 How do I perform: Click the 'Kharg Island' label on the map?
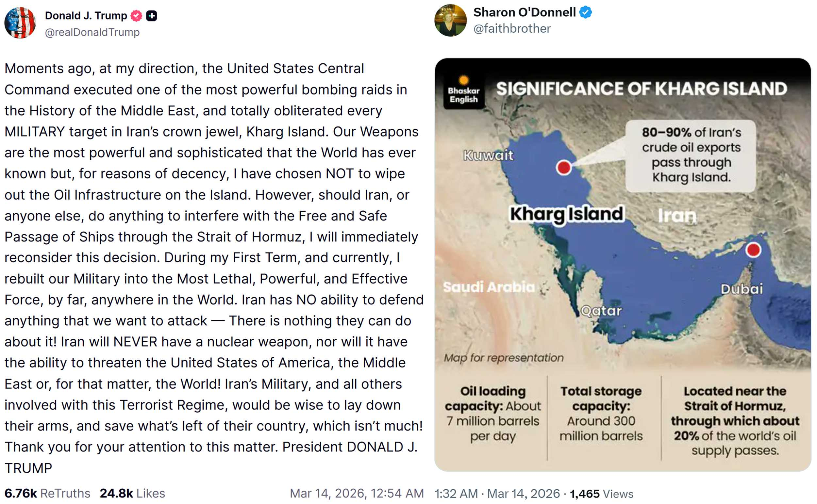click(566, 214)
